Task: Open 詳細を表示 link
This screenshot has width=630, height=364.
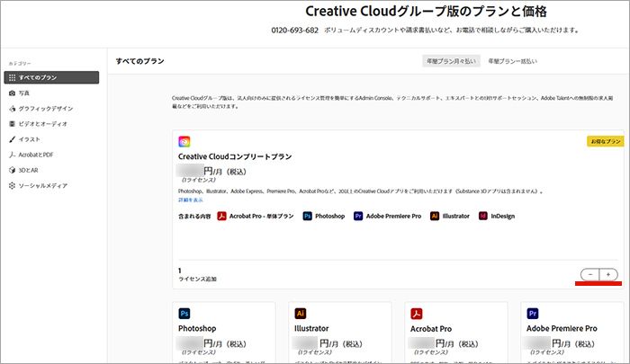Action: pos(191,200)
